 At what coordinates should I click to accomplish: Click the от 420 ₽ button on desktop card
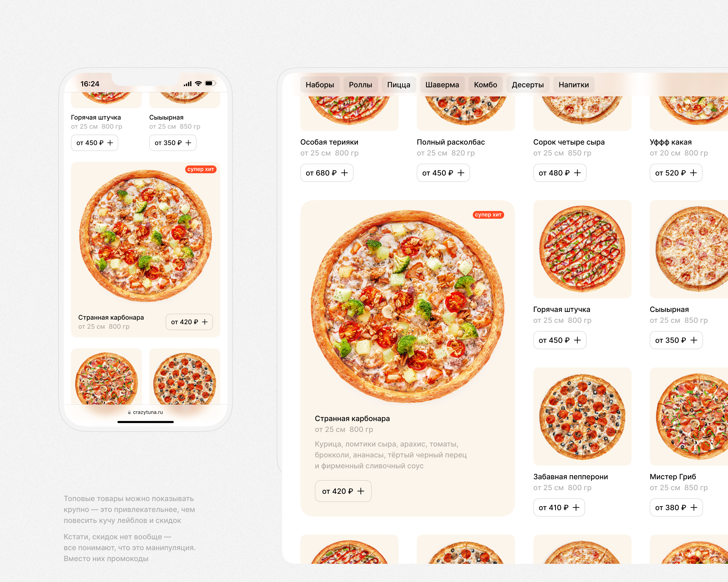[343, 491]
